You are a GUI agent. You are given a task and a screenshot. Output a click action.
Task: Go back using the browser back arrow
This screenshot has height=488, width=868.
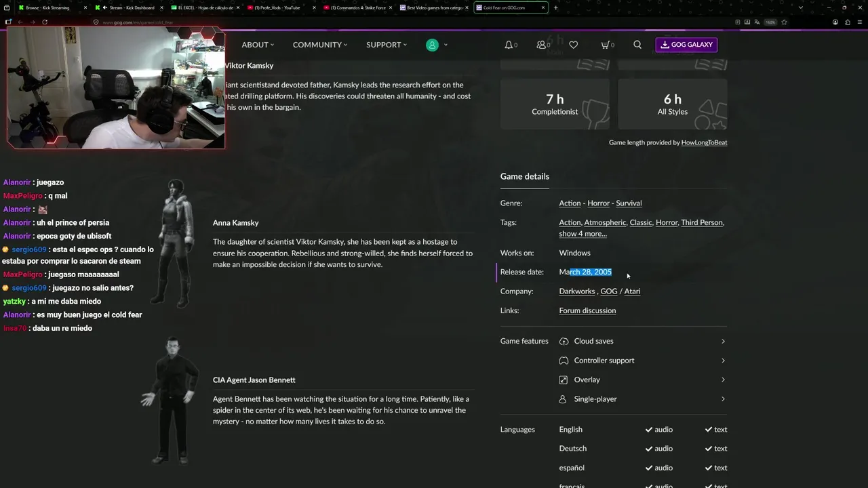(x=20, y=22)
